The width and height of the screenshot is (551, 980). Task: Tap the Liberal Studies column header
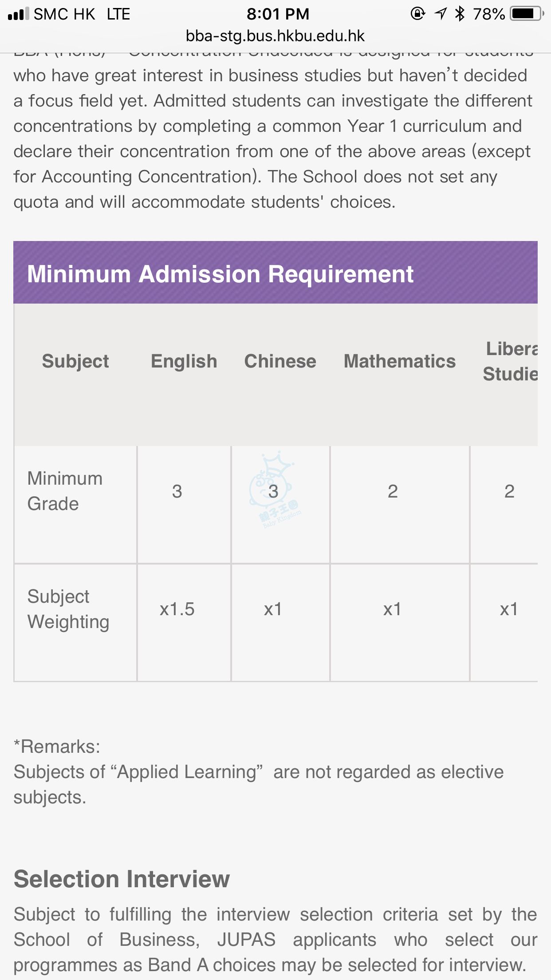tap(510, 361)
